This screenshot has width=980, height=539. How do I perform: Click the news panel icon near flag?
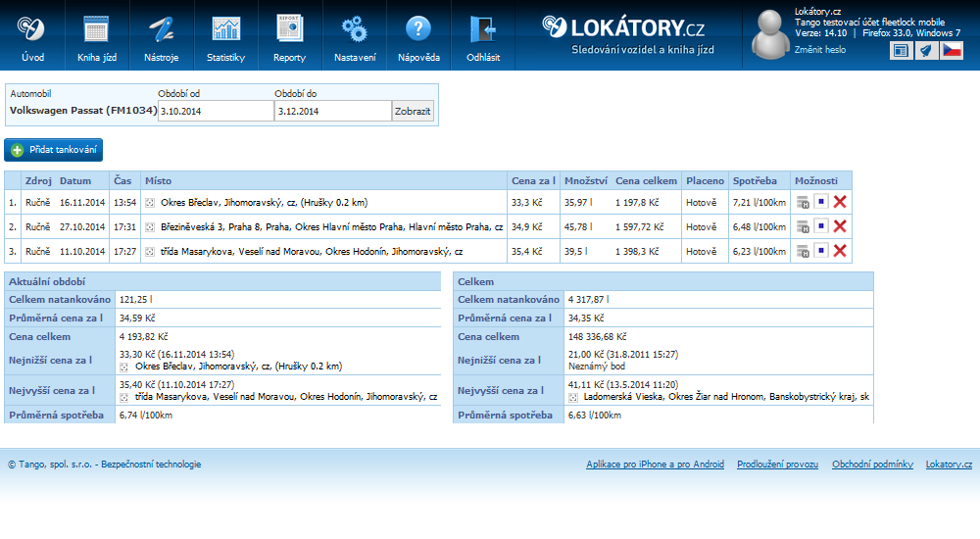pos(901,50)
